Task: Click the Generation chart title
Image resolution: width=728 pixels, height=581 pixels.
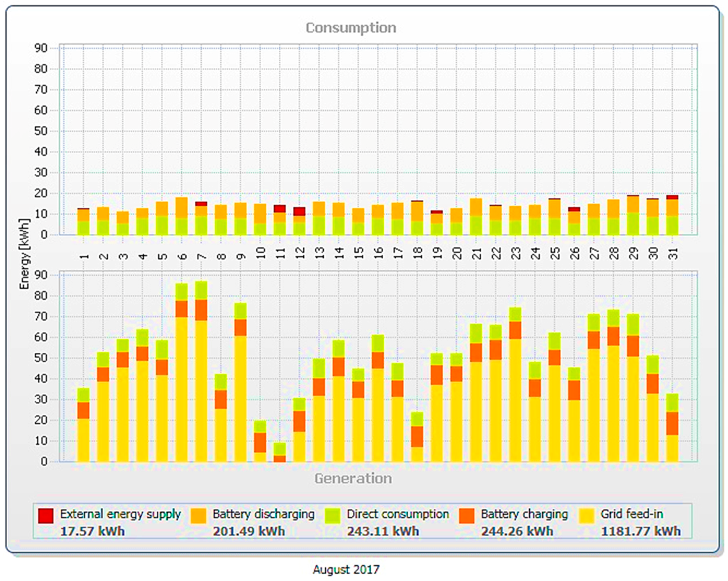Action: click(x=353, y=478)
